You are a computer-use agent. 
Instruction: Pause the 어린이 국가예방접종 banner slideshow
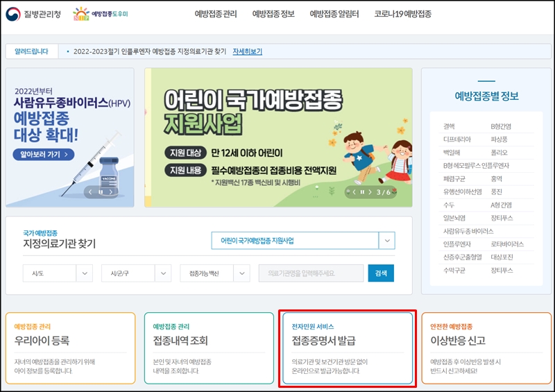point(362,192)
